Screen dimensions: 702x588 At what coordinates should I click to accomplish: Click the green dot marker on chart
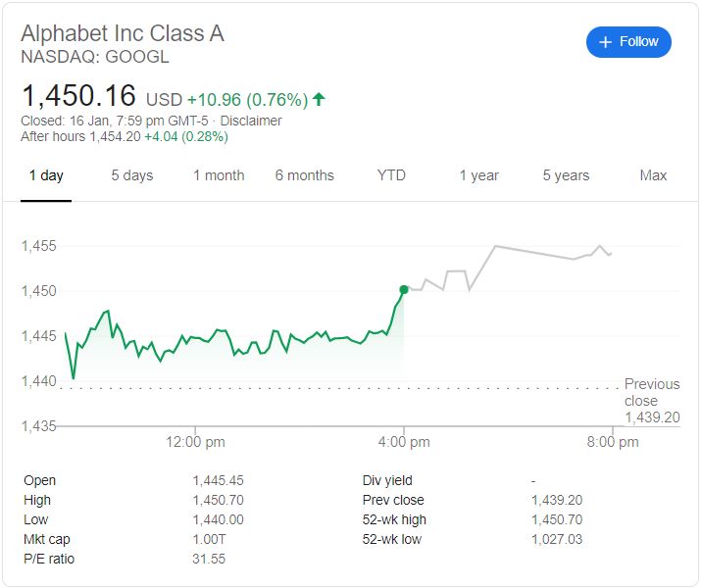click(x=403, y=289)
